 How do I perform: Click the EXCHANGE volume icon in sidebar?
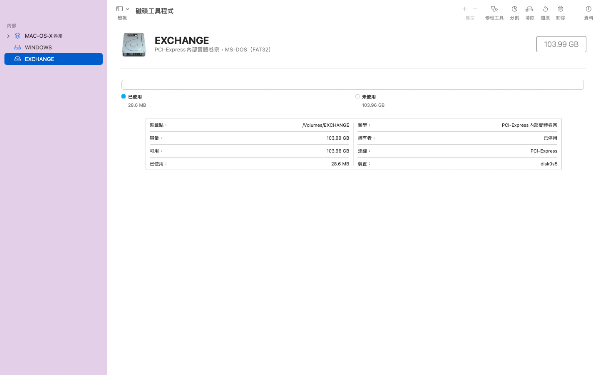click(x=17, y=59)
